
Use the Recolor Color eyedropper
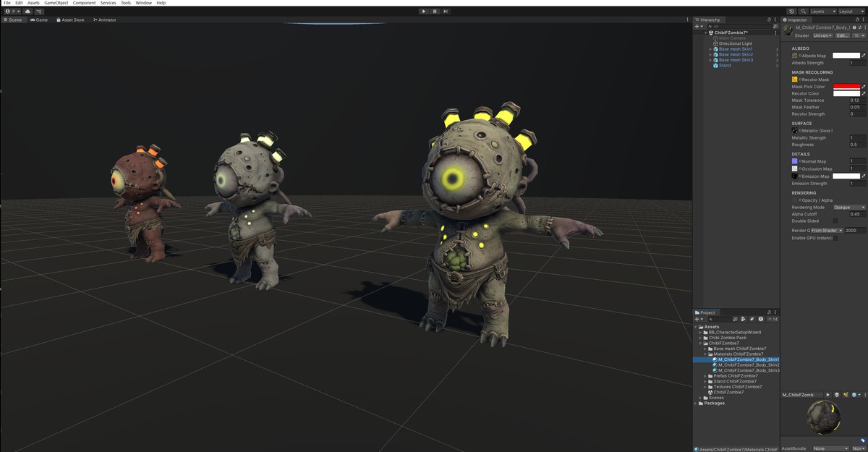(863, 93)
